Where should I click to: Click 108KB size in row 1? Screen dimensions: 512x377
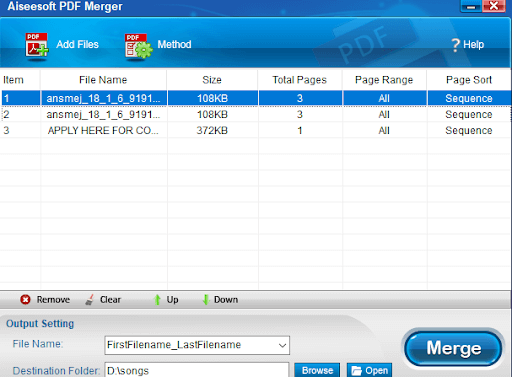(x=212, y=98)
